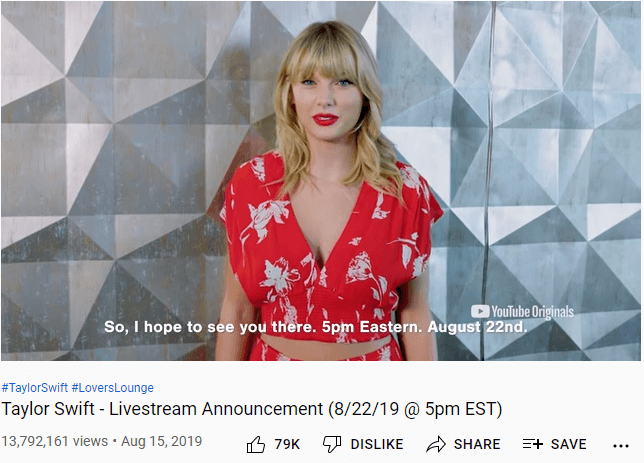
Task: Open the three-dot more actions menu
Action: 621,446
